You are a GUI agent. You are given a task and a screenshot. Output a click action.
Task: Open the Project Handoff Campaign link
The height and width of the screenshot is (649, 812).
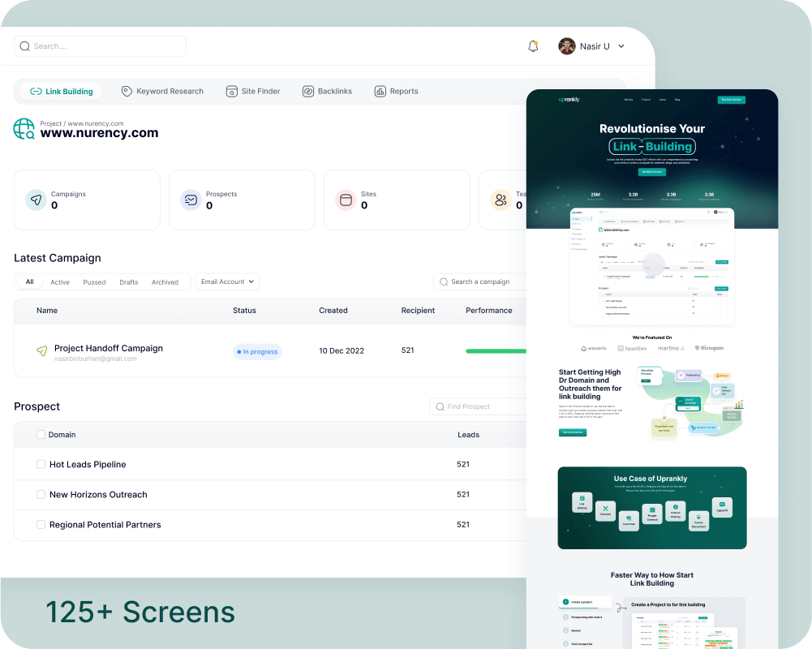point(108,348)
